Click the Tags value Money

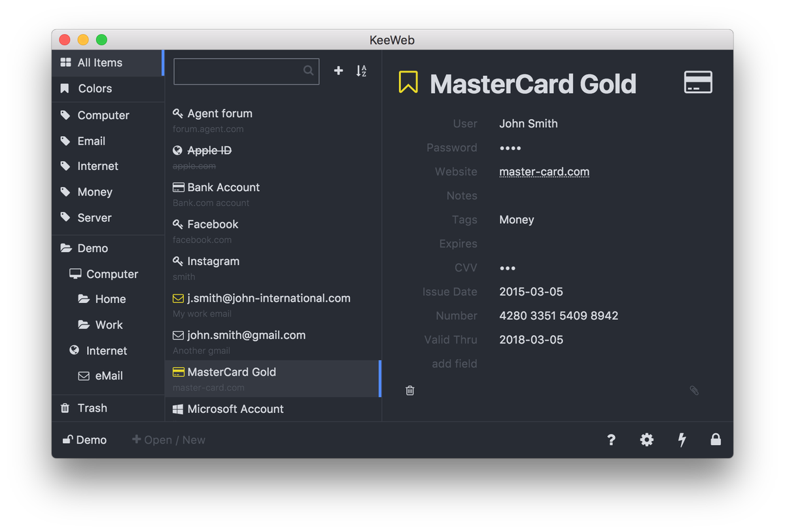[x=517, y=220]
